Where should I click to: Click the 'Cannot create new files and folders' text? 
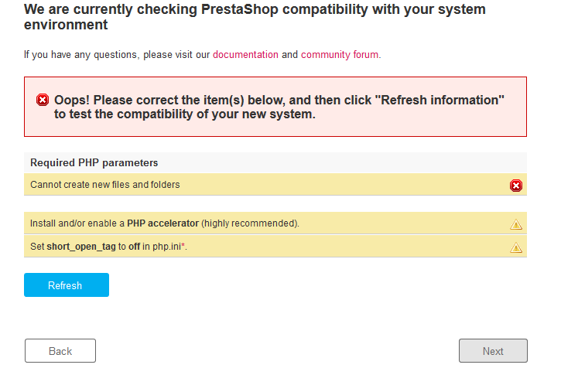[x=104, y=185]
